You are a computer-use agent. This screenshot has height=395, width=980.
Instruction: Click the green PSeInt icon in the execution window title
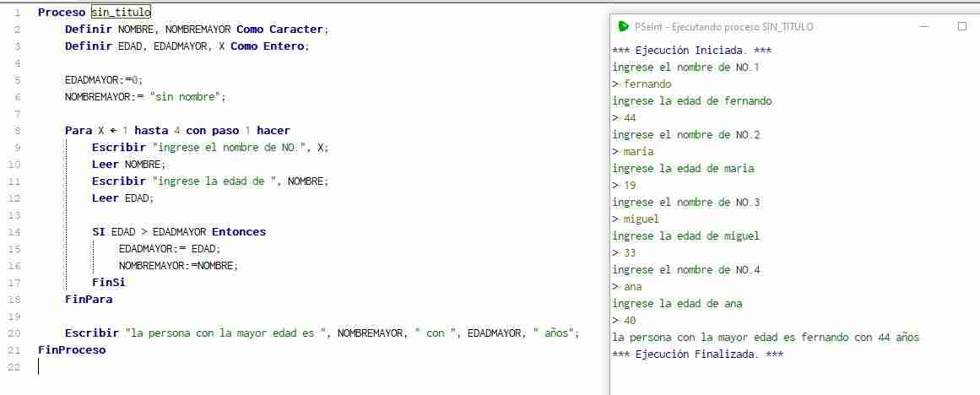[x=622, y=27]
